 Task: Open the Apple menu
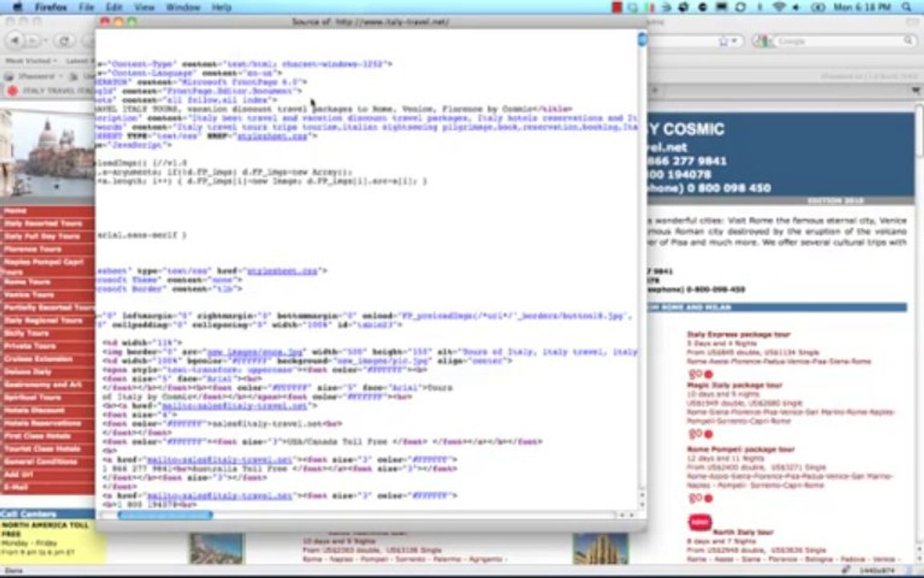(x=17, y=7)
